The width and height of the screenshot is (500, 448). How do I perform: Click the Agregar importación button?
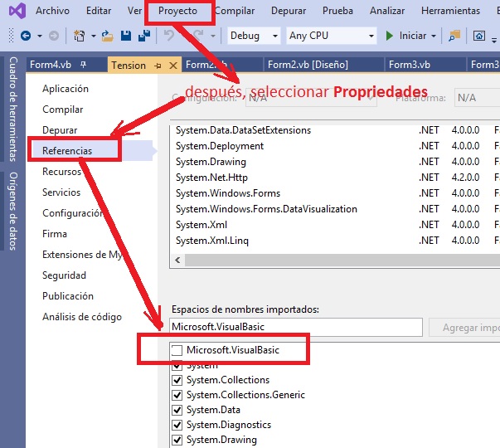pos(464,328)
